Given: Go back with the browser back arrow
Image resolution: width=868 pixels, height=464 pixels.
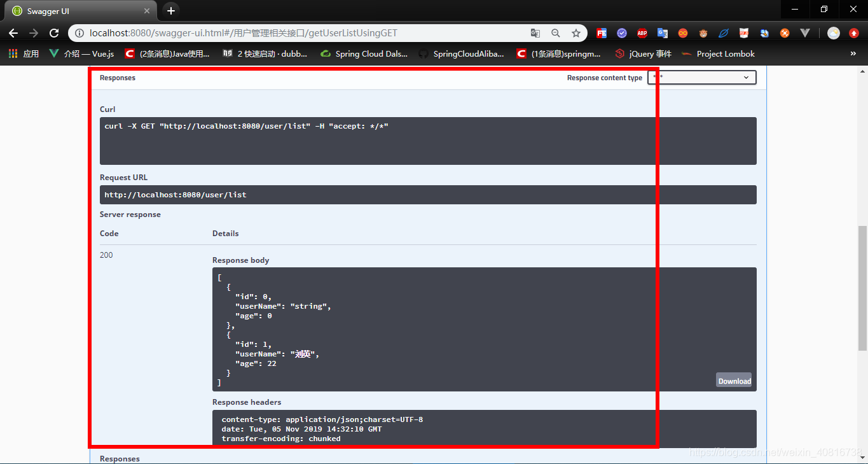Looking at the screenshot, I should click(13, 33).
